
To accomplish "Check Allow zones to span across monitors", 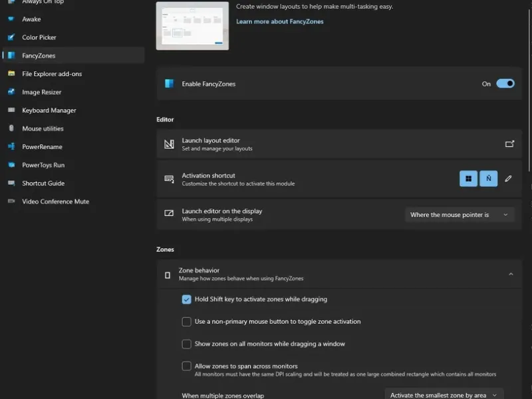I will click(x=186, y=366).
